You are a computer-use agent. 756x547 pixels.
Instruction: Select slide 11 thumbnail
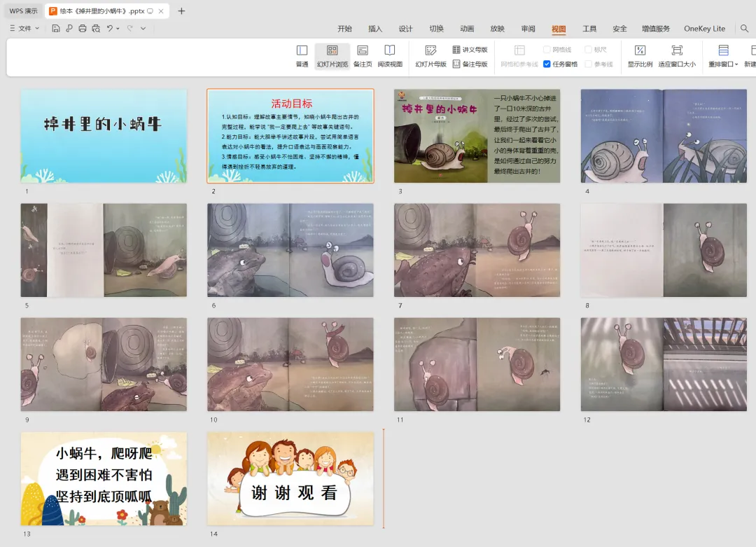click(477, 364)
